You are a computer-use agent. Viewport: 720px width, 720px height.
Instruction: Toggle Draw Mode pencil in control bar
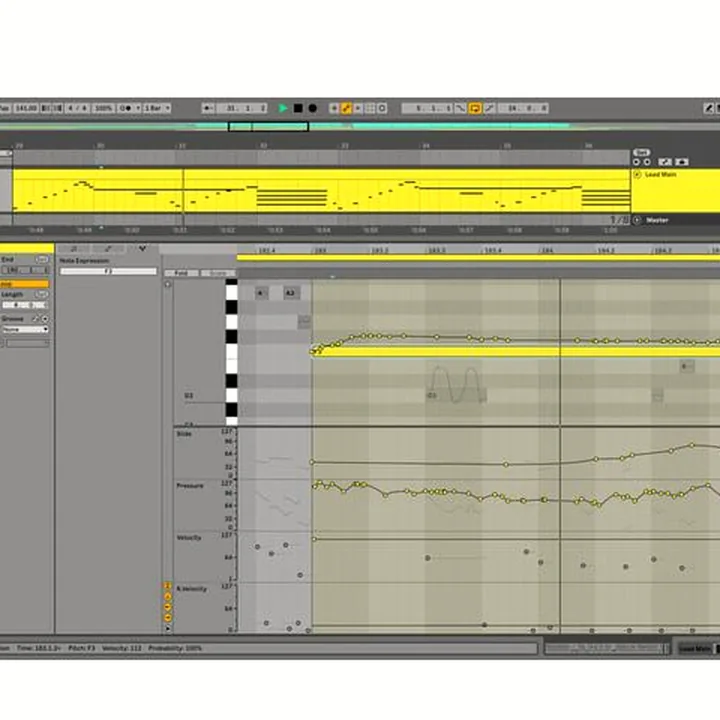709,108
